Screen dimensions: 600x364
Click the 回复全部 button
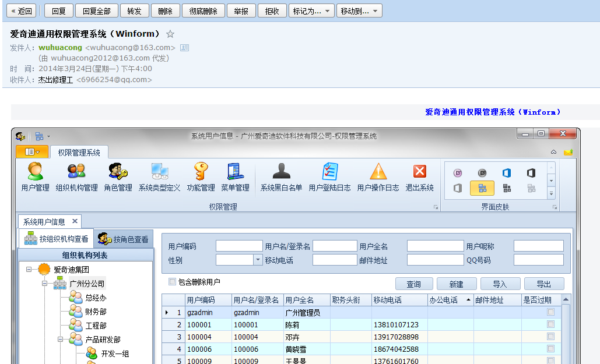point(96,11)
